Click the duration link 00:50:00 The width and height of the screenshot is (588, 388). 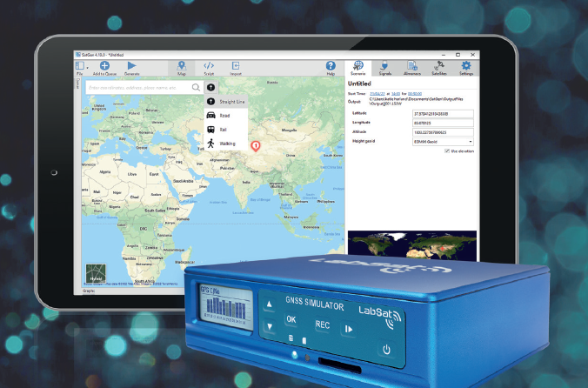point(415,94)
